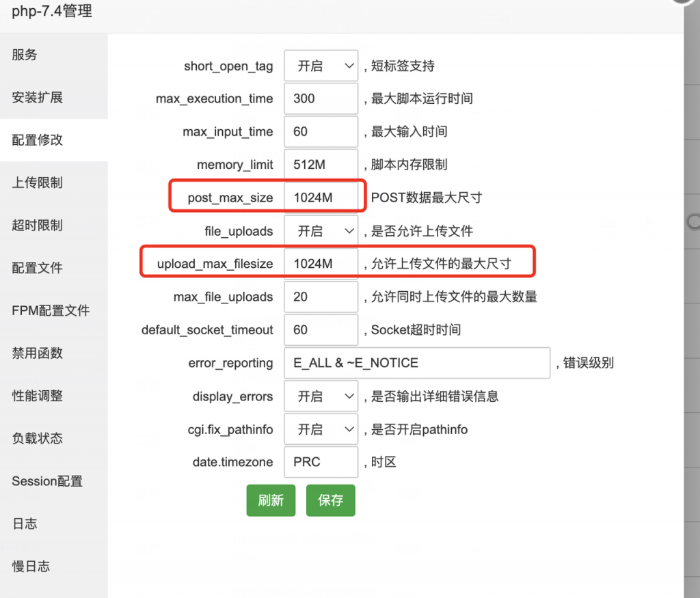Open the file_uploads dropdown
Screen dimensions: 700x598
tap(321, 230)
